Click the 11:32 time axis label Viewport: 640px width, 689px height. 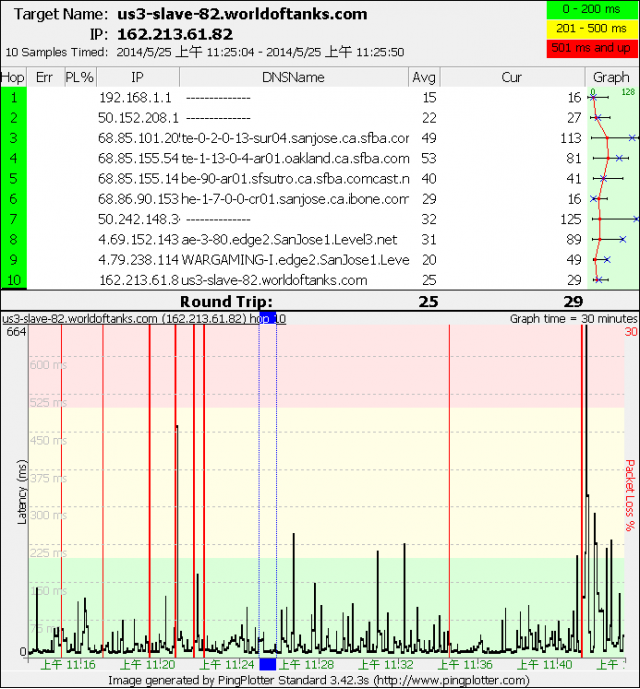[x=386, y=664]
